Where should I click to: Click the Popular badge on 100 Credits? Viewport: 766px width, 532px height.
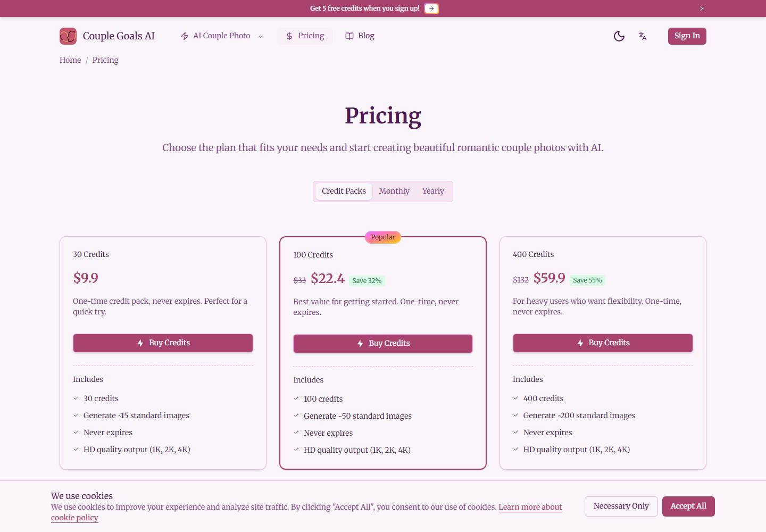tap(383, 237)
